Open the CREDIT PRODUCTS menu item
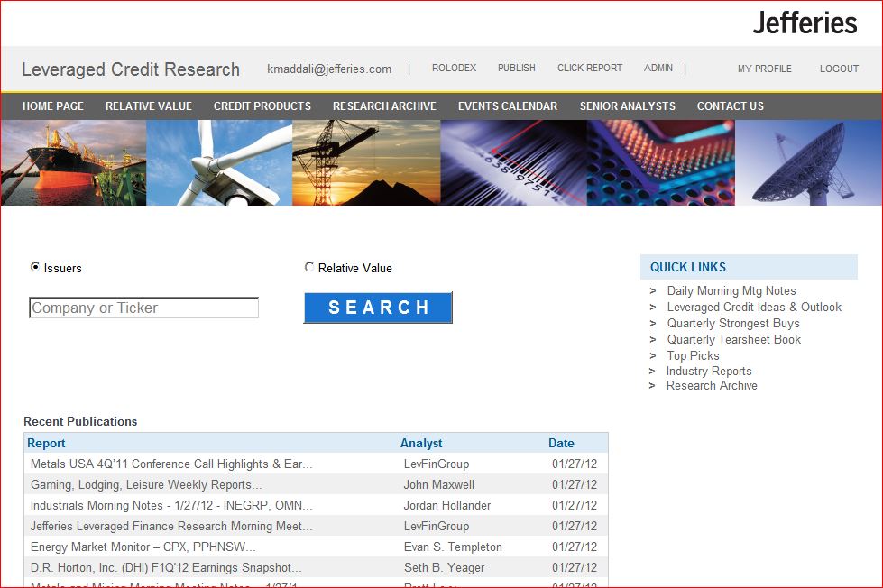 [x=262, y=106]
